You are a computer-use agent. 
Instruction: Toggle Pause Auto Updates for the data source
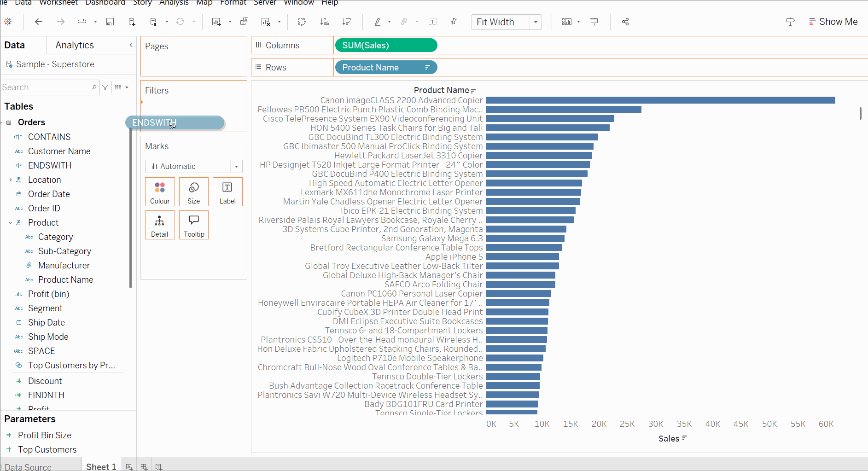point(154,22)
